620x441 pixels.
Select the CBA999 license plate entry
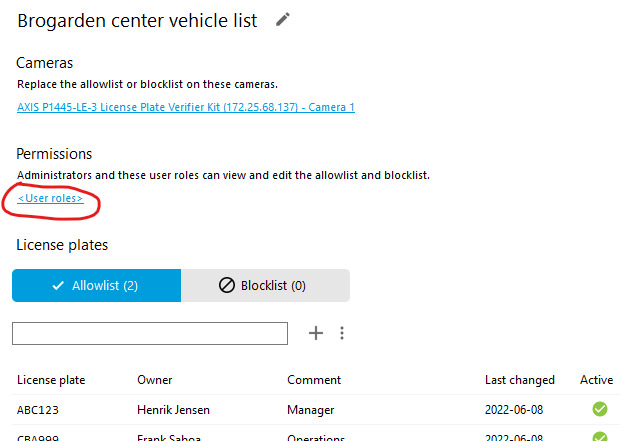[x=38, y=437]
